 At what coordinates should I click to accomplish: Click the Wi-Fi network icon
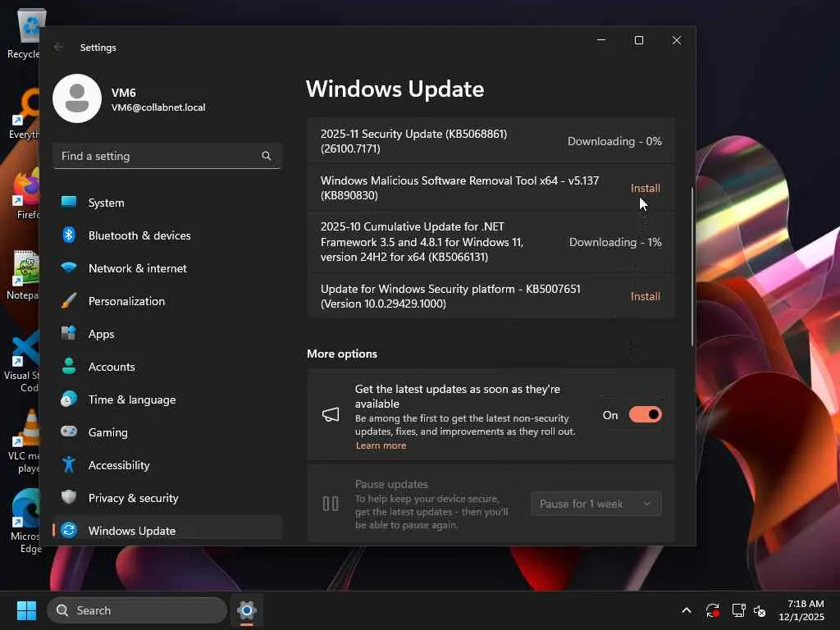69,267
